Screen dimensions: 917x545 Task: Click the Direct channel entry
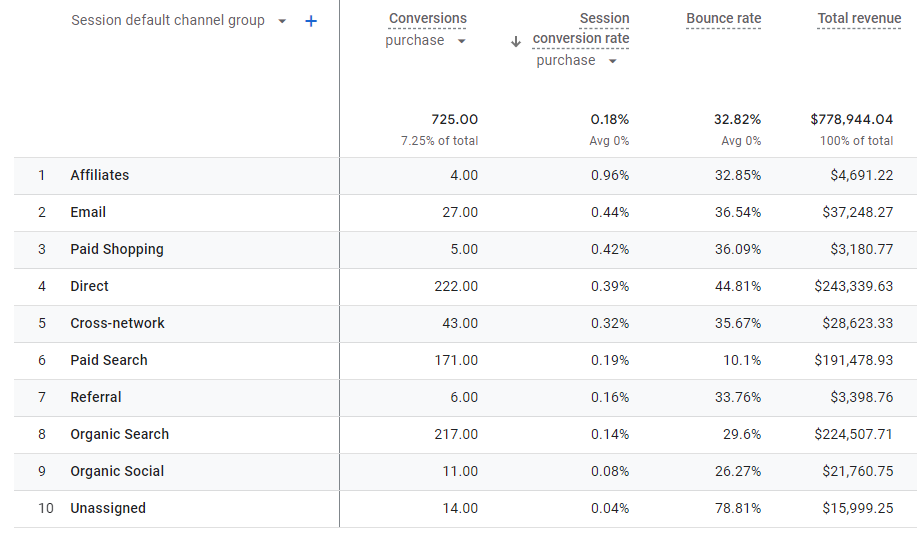point(89,286)
